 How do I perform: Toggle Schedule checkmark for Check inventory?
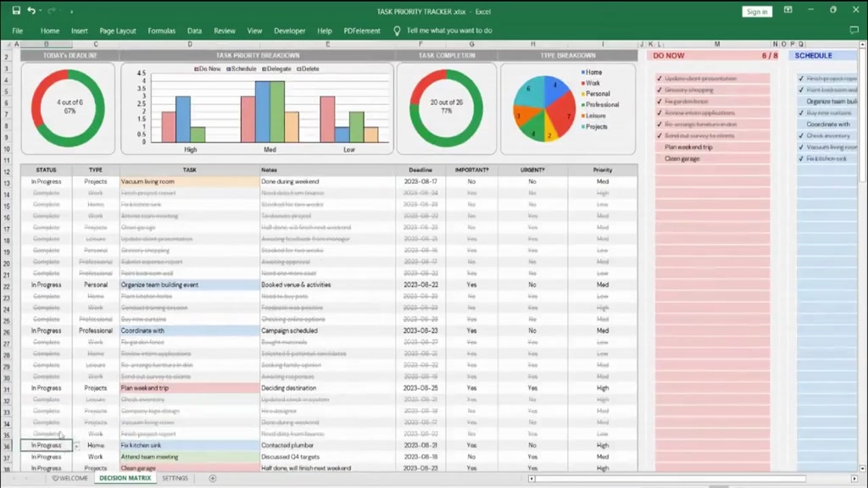point(801,136)
